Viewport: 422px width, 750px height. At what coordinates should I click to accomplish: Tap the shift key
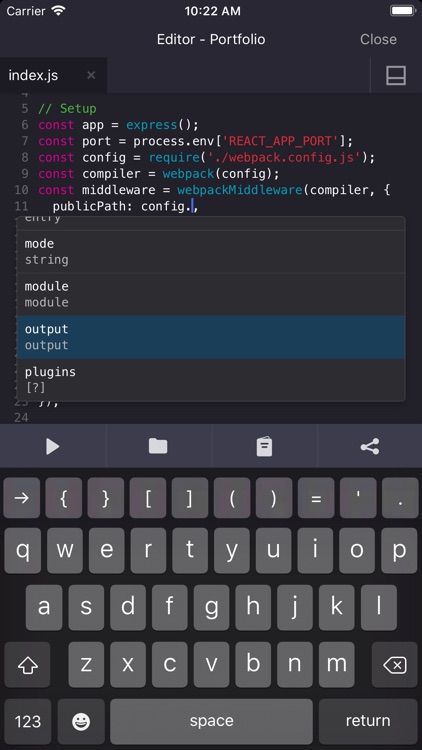[27, 665]
